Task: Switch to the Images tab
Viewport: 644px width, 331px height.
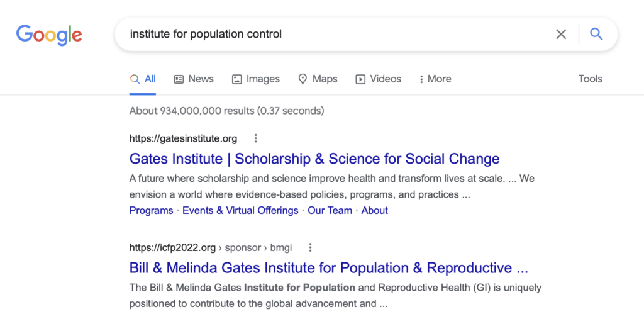Action: click(x=256, y=79)
